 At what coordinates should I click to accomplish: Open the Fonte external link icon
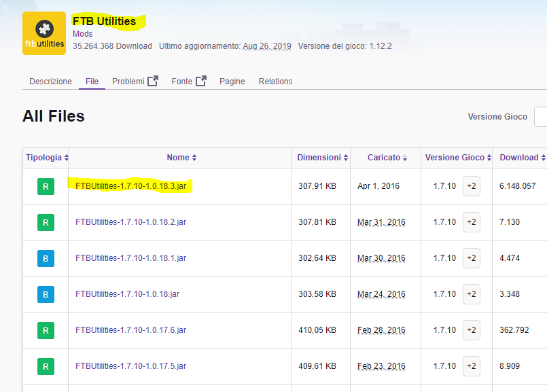coord(201,81)
